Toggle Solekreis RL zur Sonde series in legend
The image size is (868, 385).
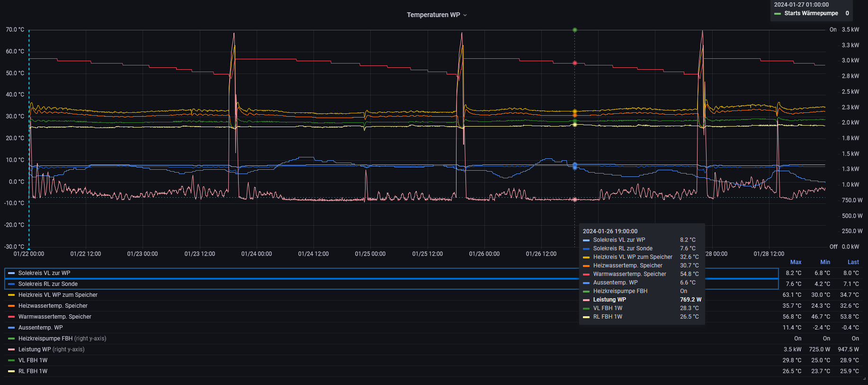[48, 284]
